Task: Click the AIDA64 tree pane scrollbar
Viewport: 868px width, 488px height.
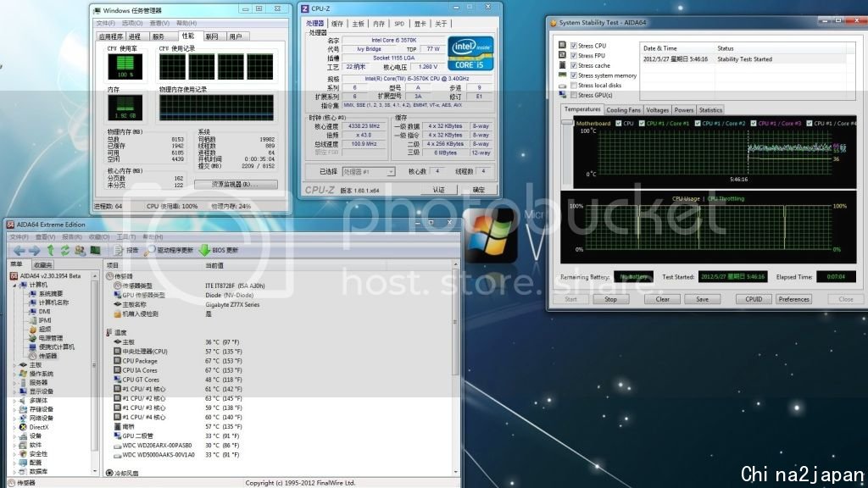Action: (x=94, y=374)
